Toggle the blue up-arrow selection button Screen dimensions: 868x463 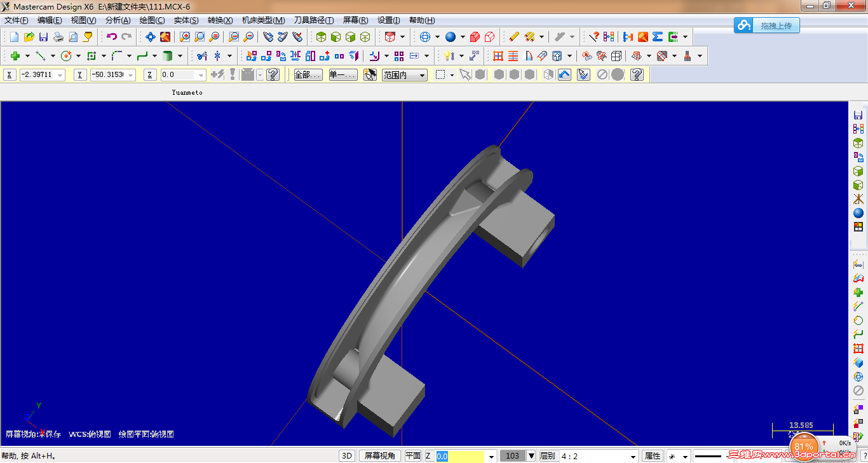pos(565,75)
